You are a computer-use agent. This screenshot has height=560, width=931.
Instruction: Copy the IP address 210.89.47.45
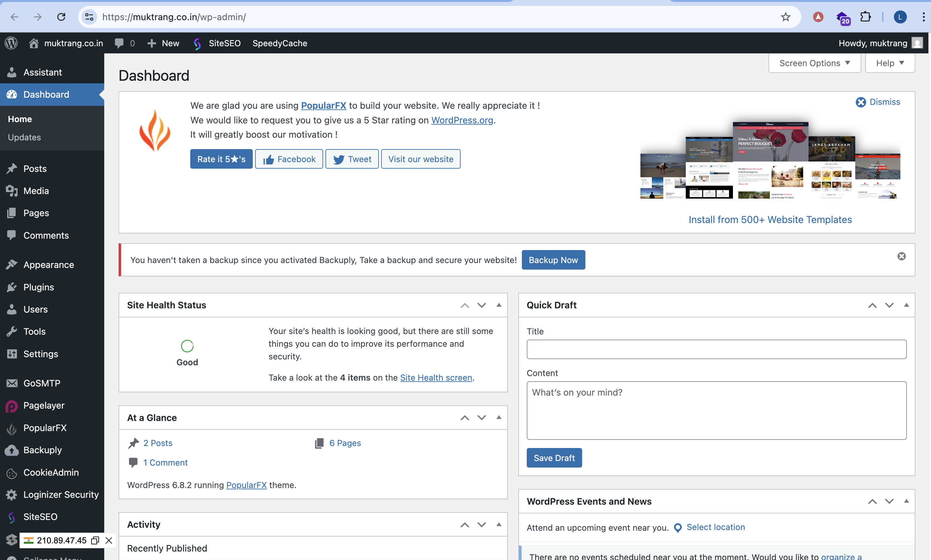(95, 540)
